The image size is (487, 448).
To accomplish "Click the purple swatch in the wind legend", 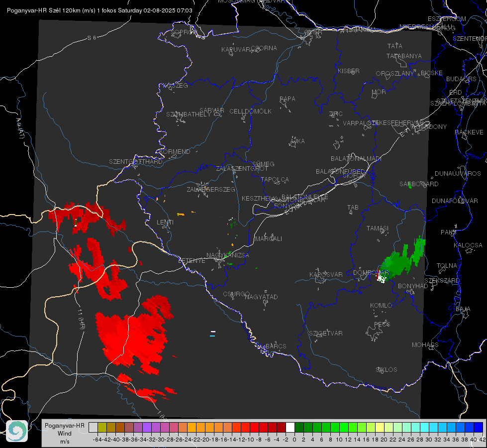I will [x=147, y=427].
